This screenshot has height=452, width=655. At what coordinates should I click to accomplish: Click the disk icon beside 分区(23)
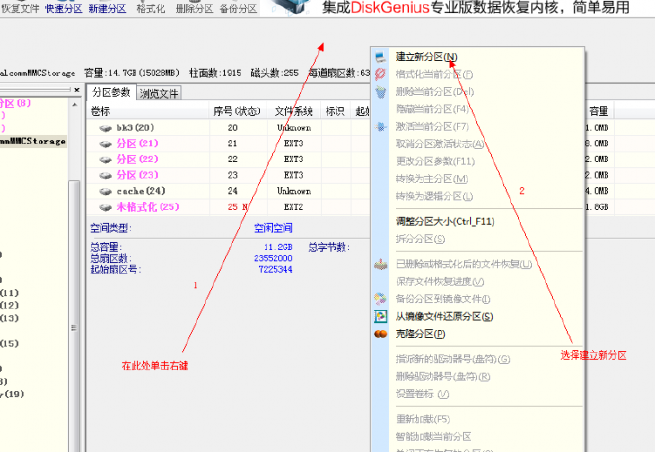tap(105, 175)
